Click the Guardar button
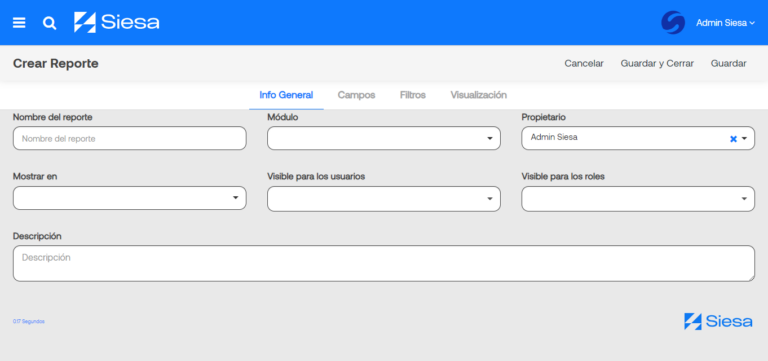Screen dimensions: 768x361 pyautogui.click(x=728, y=64)
